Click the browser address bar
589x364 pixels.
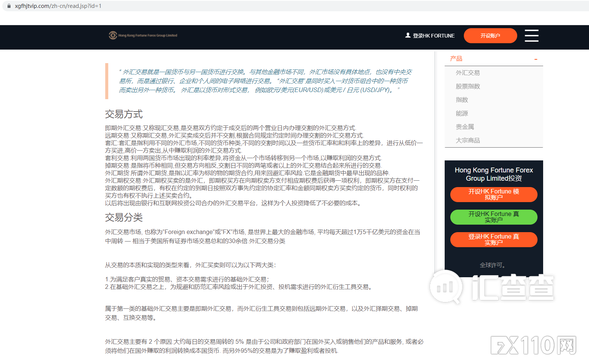point(150,6)
